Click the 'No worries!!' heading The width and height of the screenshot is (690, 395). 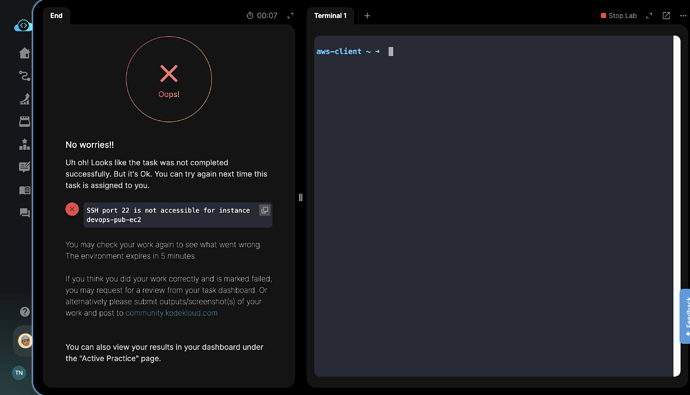pos(90,145)
